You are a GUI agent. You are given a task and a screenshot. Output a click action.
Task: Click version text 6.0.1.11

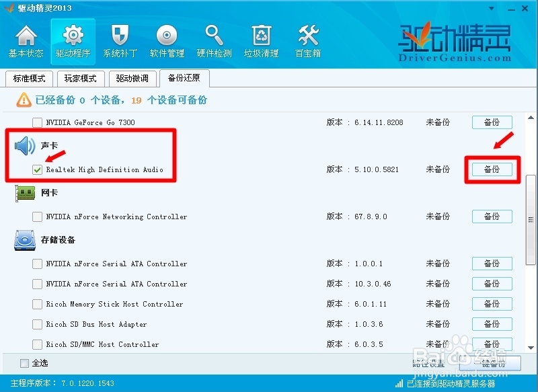(371, 304)
